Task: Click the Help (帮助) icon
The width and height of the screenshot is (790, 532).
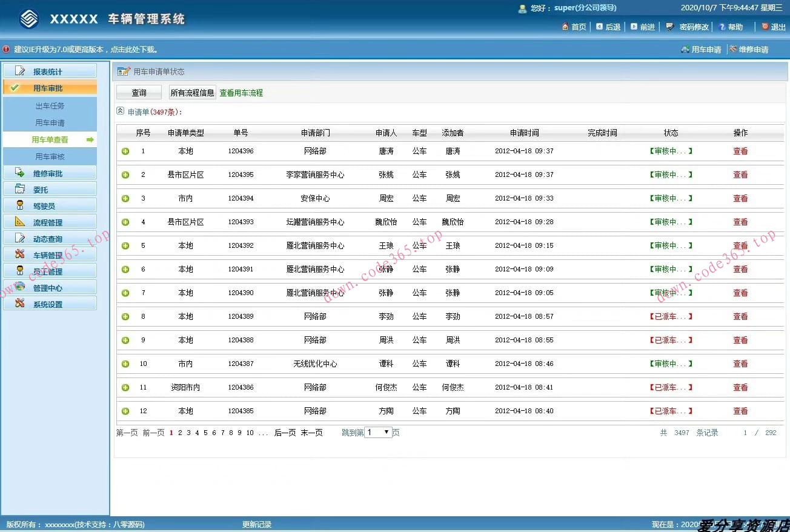Action: 722,27
